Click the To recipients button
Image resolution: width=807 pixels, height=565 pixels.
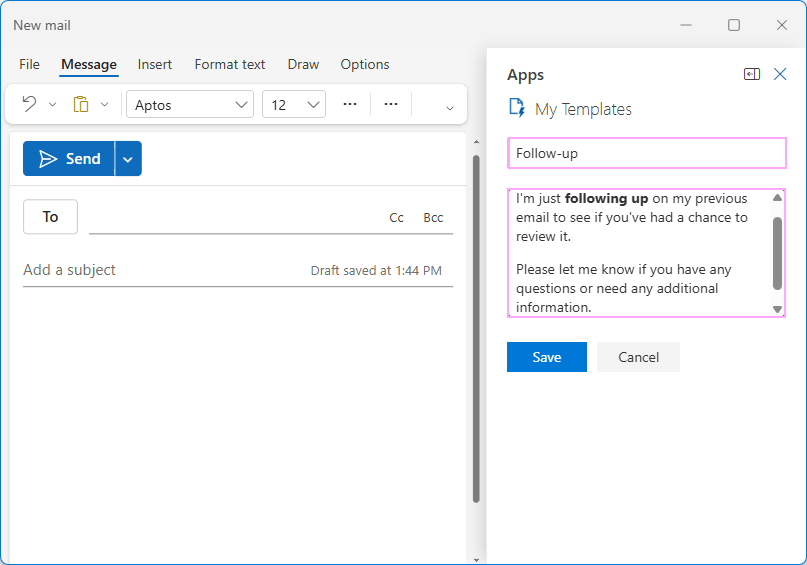coord(50,217)
